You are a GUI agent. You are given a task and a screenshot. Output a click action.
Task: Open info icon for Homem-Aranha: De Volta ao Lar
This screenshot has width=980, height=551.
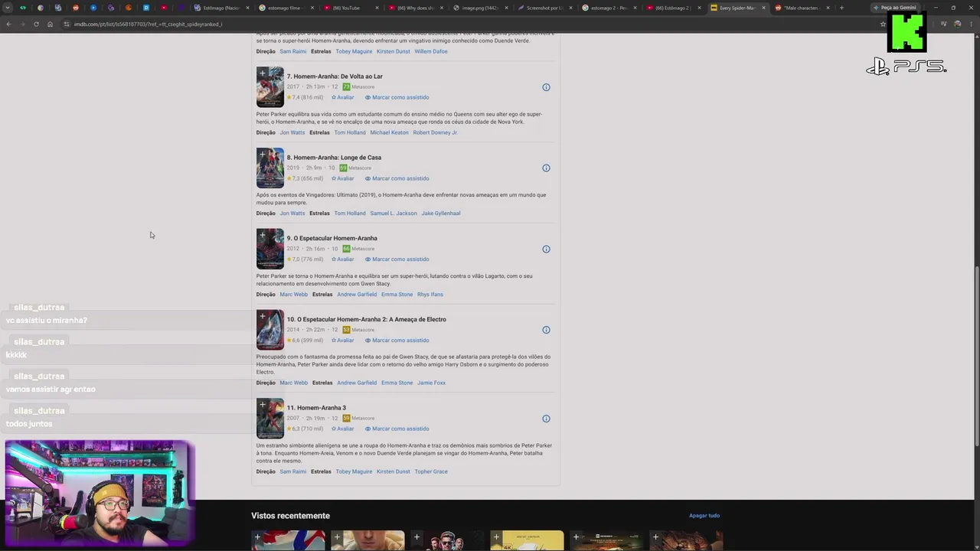[546, 87]
